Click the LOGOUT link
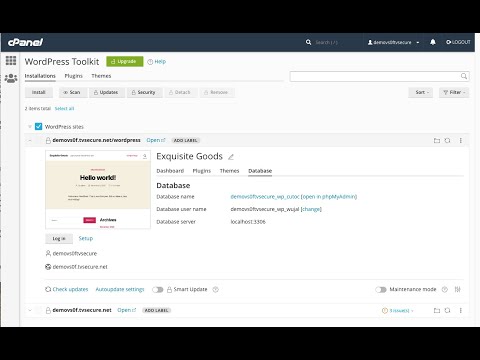This screenshot has width=480, height=360. tap(458, 42)
